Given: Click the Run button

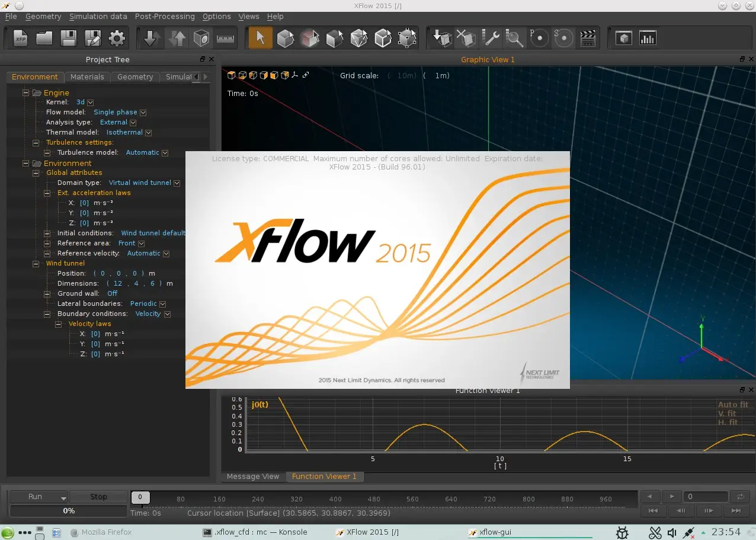Looking at the screenshot, I should [x=39, y=497].
